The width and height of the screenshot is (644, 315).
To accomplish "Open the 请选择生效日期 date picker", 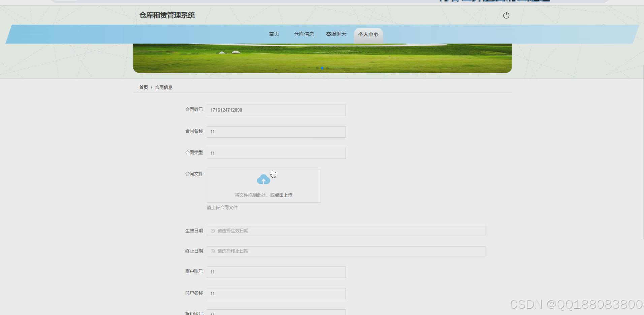I will click(x=346, y=231).
